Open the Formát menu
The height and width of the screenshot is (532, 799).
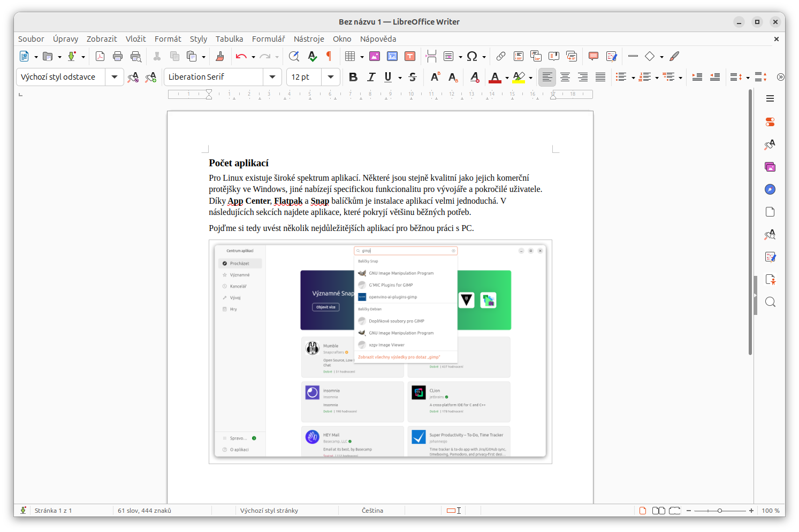click(x=168, y=38)
